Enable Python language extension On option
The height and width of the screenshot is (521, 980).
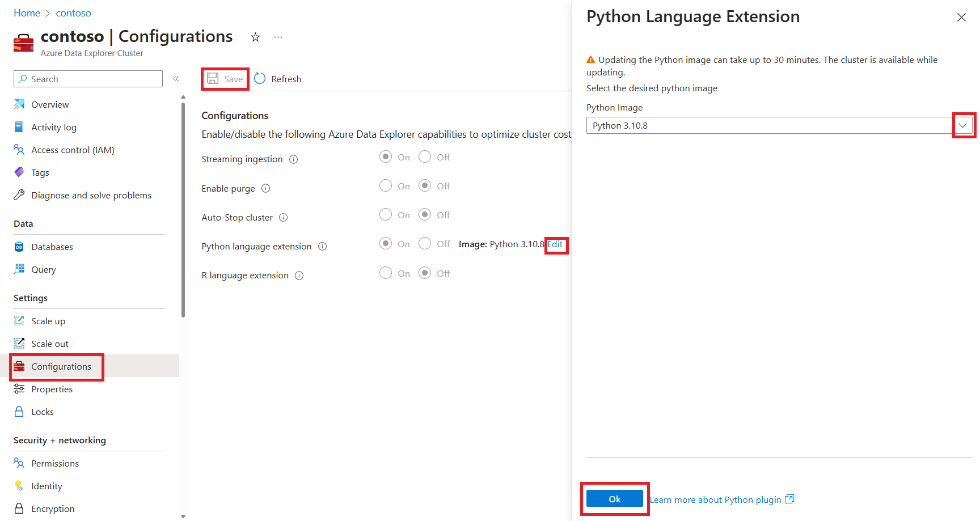pyautogui.click(x=386, y=243)
